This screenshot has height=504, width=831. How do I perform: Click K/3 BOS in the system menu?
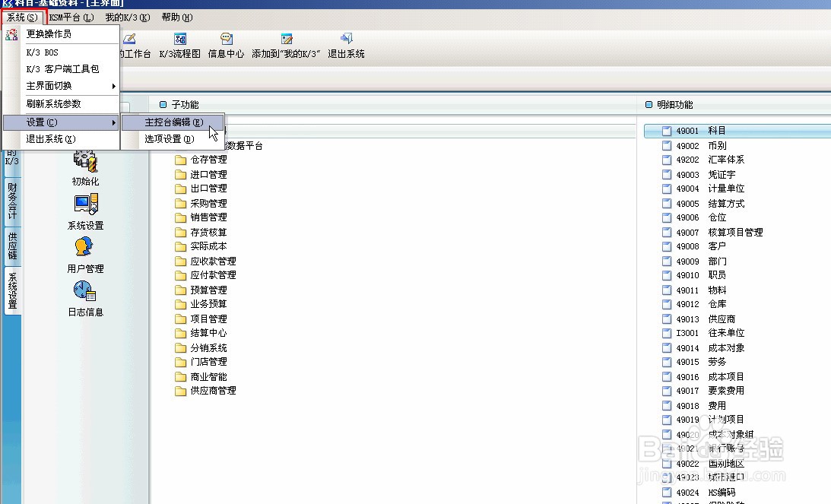point(42,52)
